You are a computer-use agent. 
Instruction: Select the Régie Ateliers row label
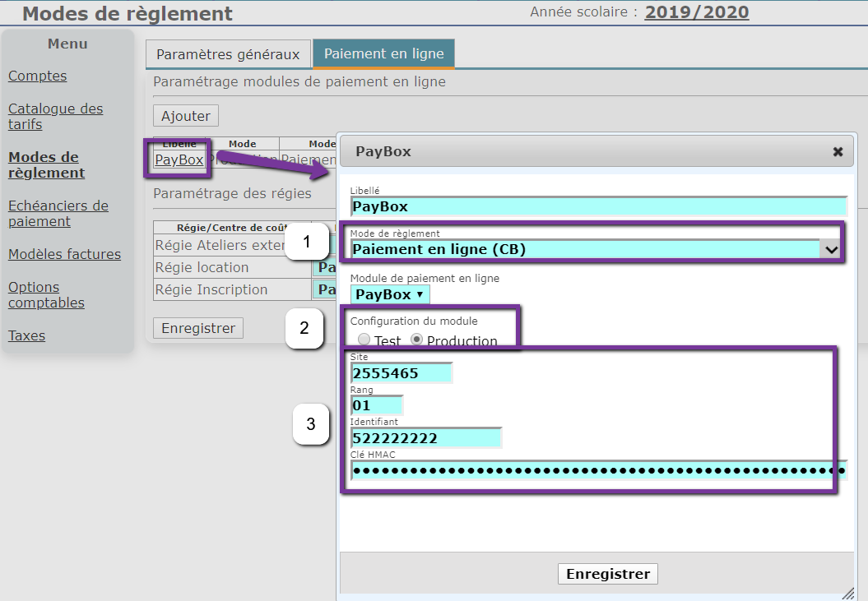[x=220, y=245]
